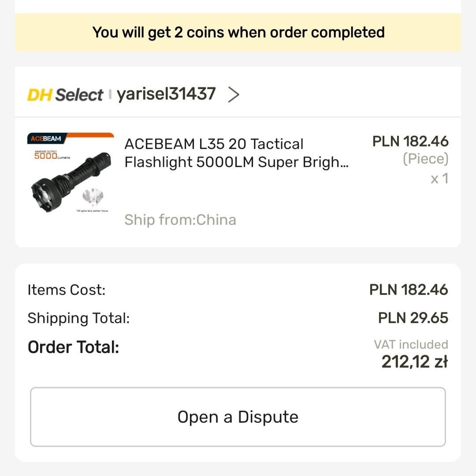The height and width of the screenshot is (476, 476).
Task: Click the x1 quantity indicator
Action: click(x=439, y=178)
